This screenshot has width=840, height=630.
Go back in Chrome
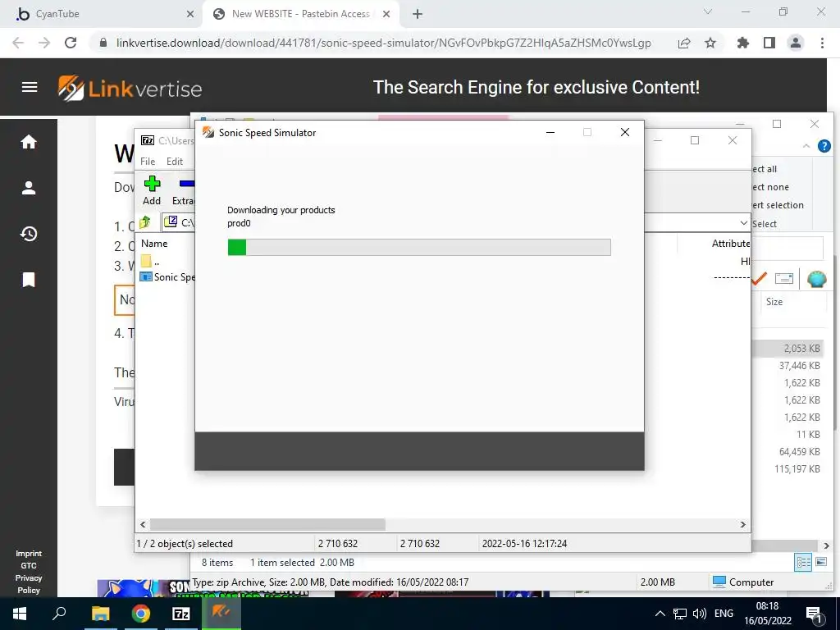18,43
